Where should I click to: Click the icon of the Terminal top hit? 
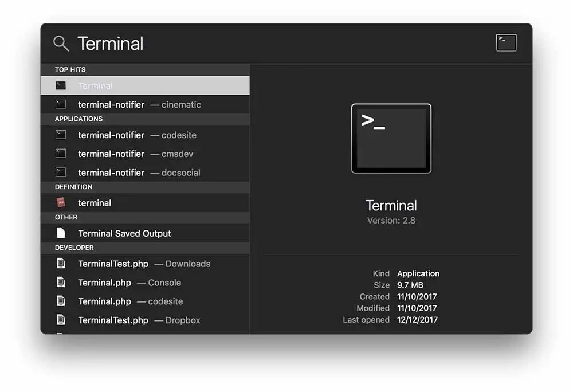[61, 85]
